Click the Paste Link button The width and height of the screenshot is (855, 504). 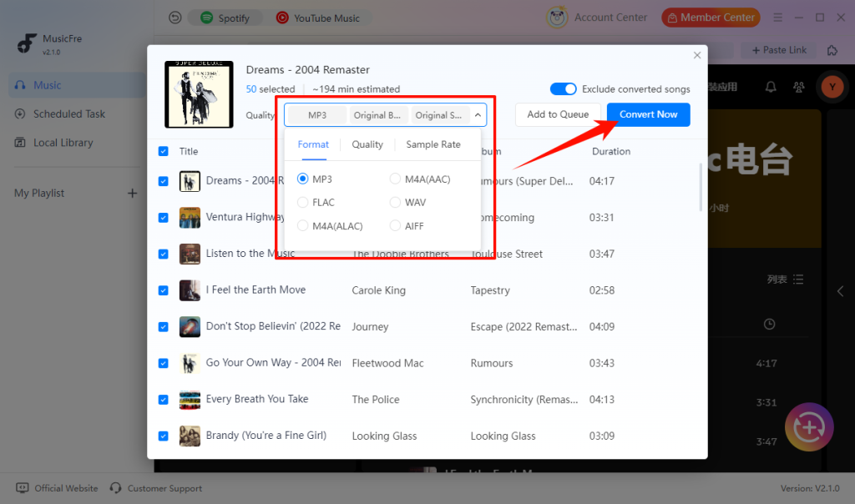[x=779, y=50]
